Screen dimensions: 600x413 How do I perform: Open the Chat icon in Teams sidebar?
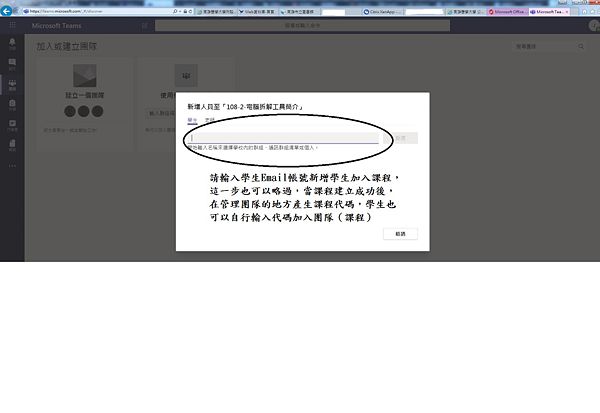tap(12, 65)
